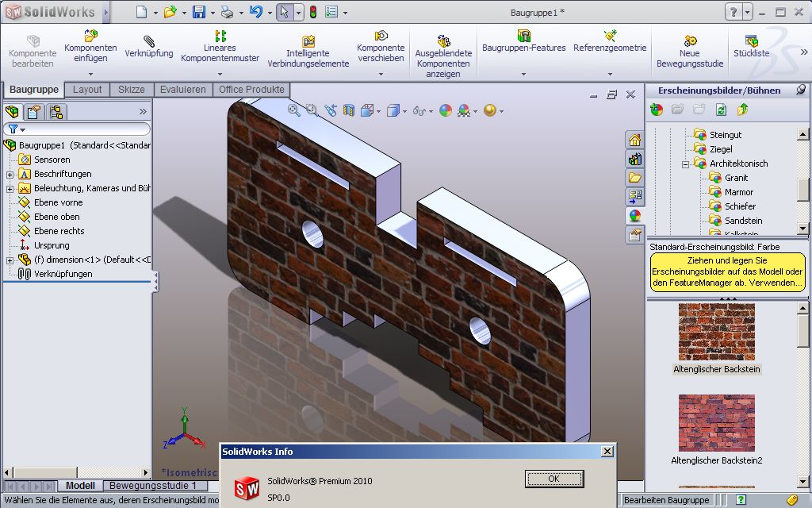Click the Undo arrow icon

pyautogui.click(x=256, y=12)
